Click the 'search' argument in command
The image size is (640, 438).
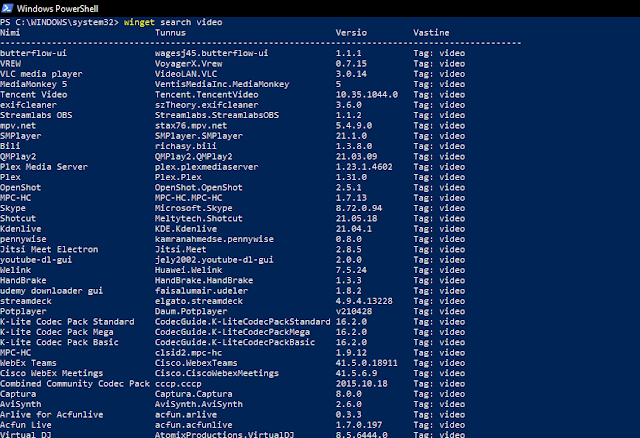coord(176,22)
